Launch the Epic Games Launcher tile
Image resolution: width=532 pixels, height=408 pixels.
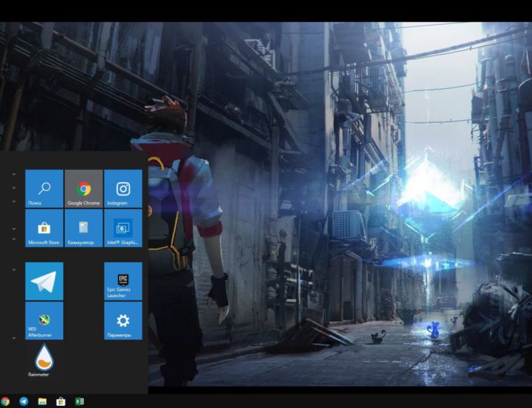click(x=122, y=281)
